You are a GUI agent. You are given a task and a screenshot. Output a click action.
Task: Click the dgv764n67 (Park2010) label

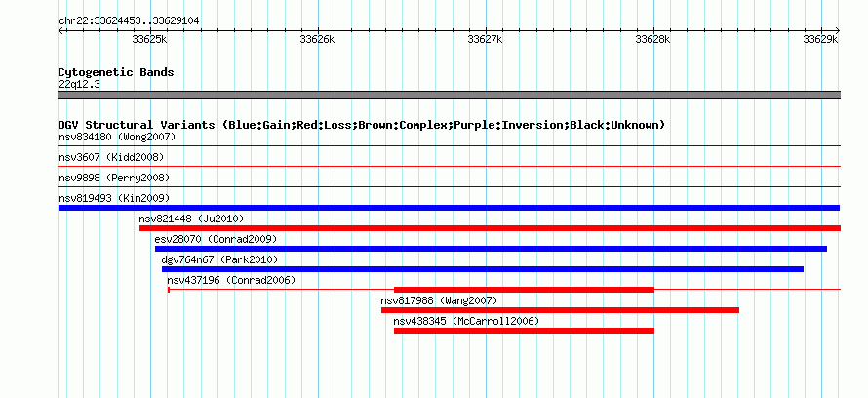219,259
